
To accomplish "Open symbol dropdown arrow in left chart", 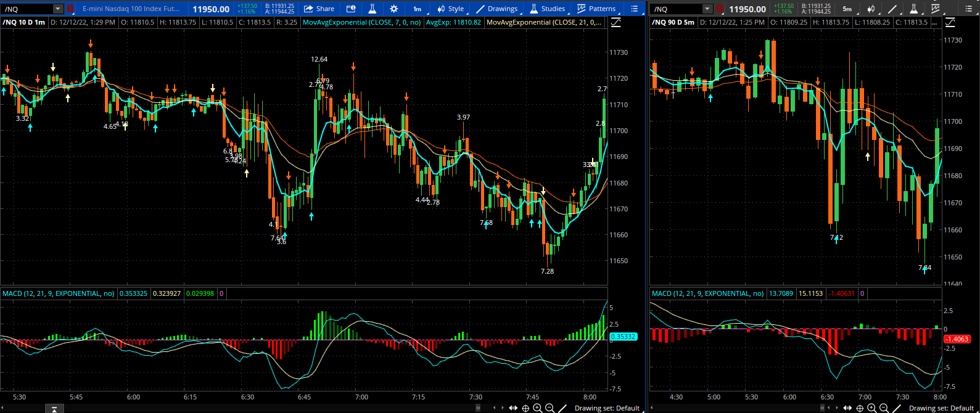I will click(57, 9).
